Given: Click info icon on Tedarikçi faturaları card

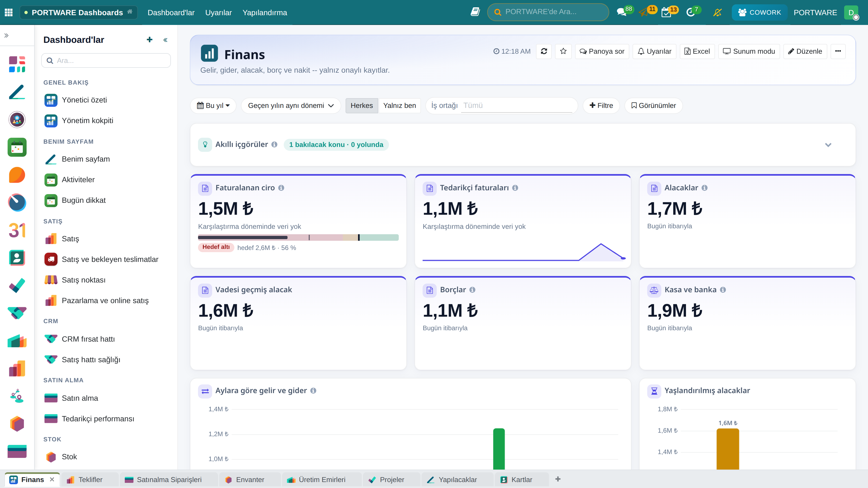Looking at the screenshot, I should click(x=515, y=188).
